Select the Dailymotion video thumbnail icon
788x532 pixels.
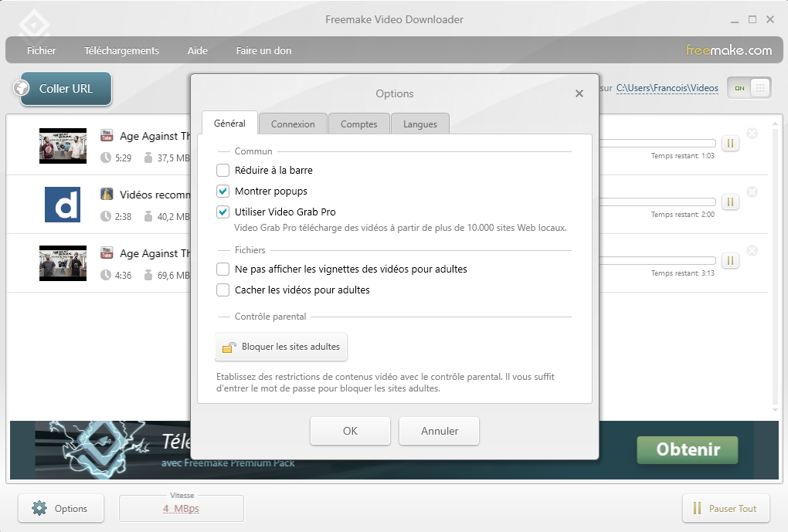point(63,205)
